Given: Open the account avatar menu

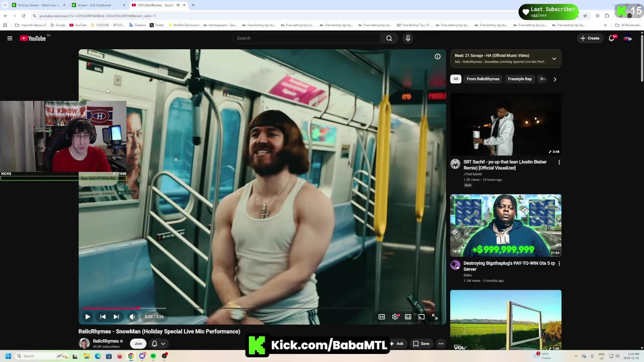Looking at the screenshot, I should (x=627, y=38).
